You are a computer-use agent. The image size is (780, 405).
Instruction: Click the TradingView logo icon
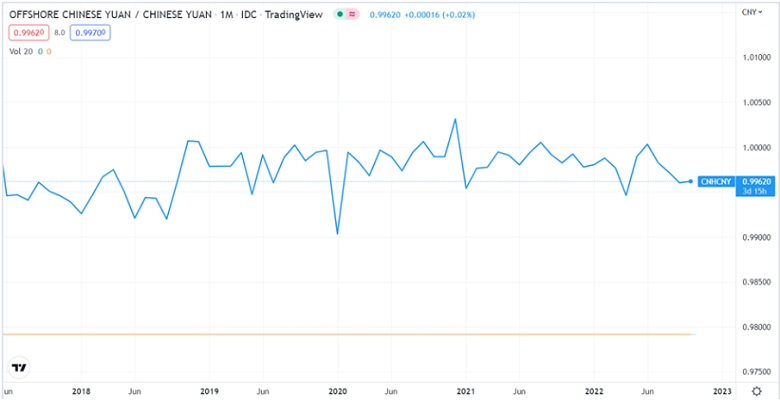click(17, 367)
